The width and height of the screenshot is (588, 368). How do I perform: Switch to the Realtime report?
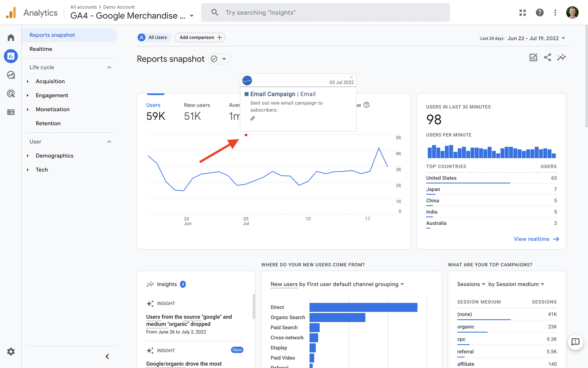(x=41, y=49)
